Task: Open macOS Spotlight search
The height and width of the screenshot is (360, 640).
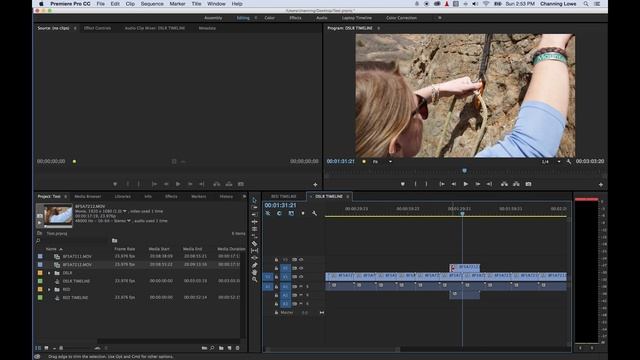Action: point(586,4)
